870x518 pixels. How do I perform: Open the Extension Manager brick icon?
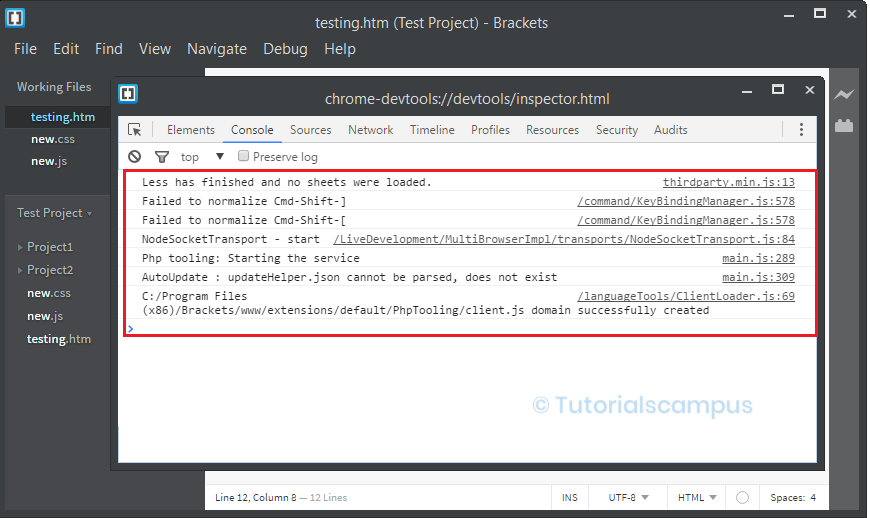(x=843, y=125)
